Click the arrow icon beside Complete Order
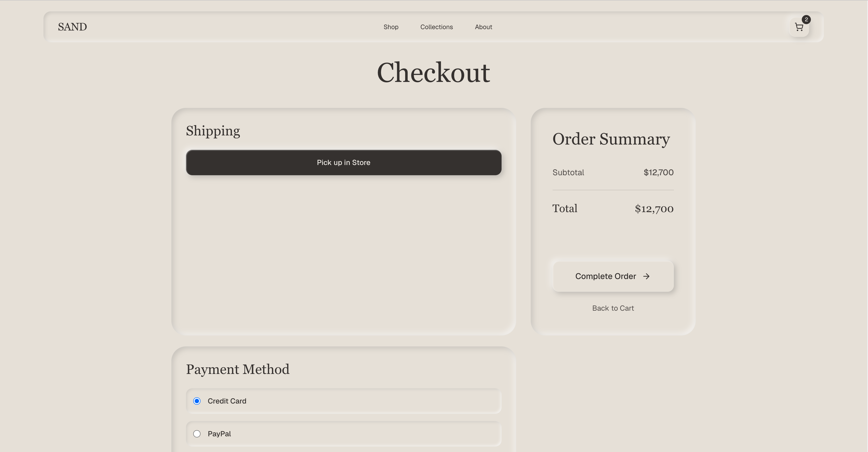The image size is (868, 452). pyautogui.click(x=646, y=276)
